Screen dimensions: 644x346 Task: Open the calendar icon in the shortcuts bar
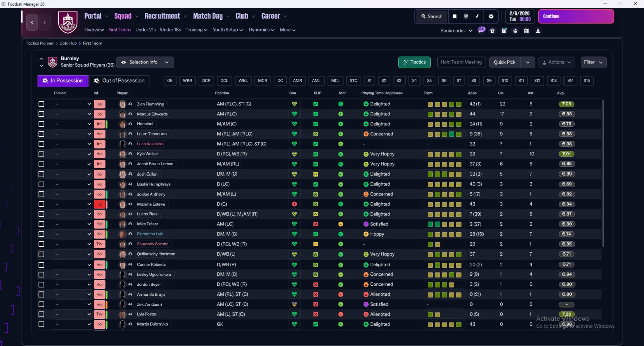pos(527,31)
